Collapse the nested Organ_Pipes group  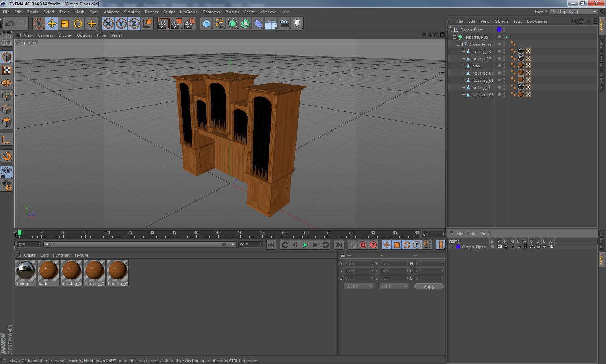pos(458,44)
